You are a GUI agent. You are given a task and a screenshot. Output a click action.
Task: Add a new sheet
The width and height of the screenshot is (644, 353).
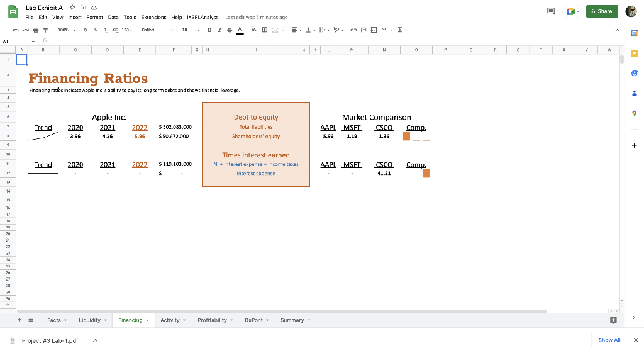point(19,320)
